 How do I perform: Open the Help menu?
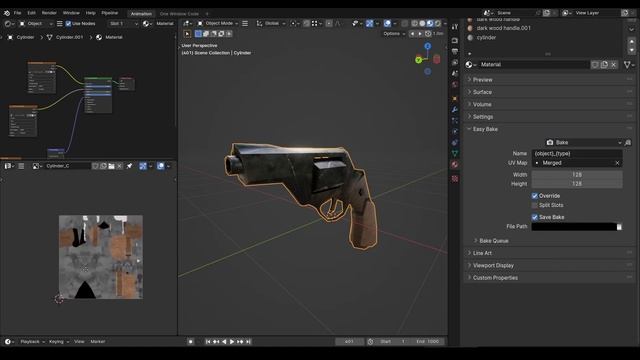91,13
